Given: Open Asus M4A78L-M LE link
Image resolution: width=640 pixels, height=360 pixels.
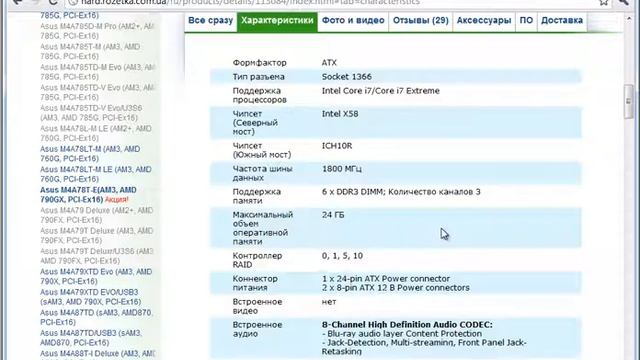Looking at the screenshot, I should tap(96, 133).
